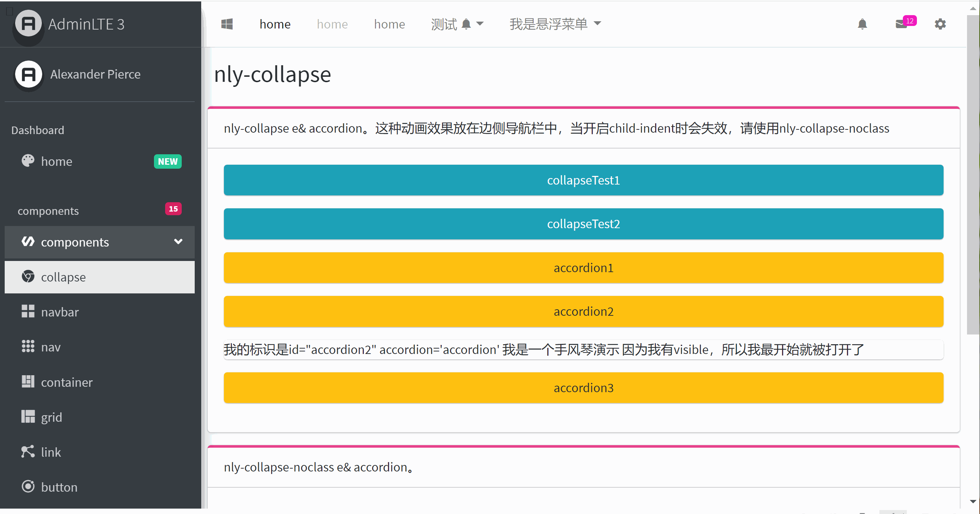Toggle accordion2 section closed
The image size is (980, 514).
pos(583,311)
